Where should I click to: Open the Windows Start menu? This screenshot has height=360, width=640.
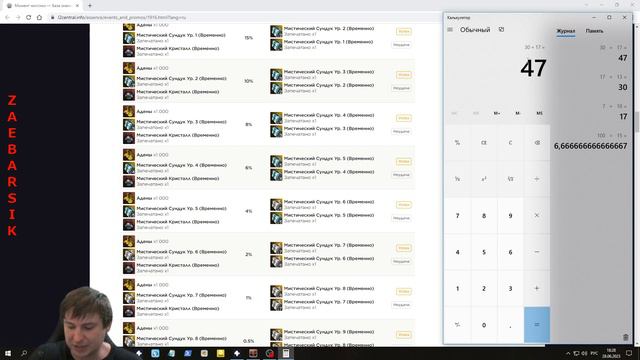tap(7, 353)
